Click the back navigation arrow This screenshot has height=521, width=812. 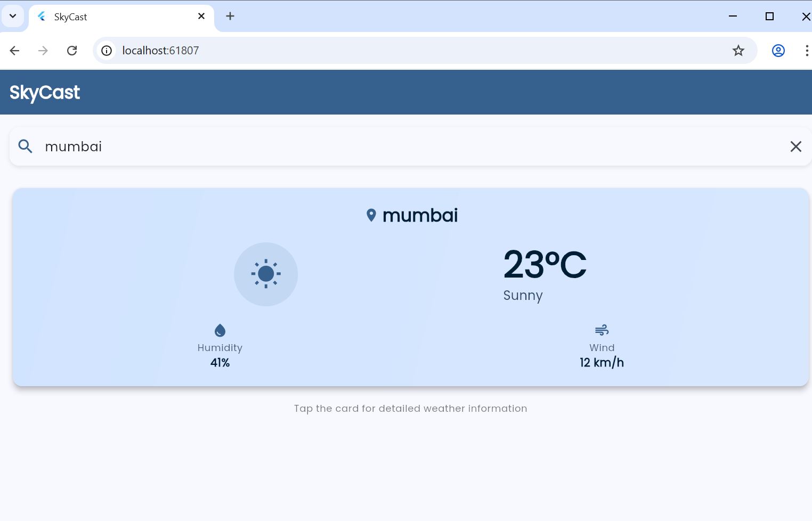tap(14, 50)
